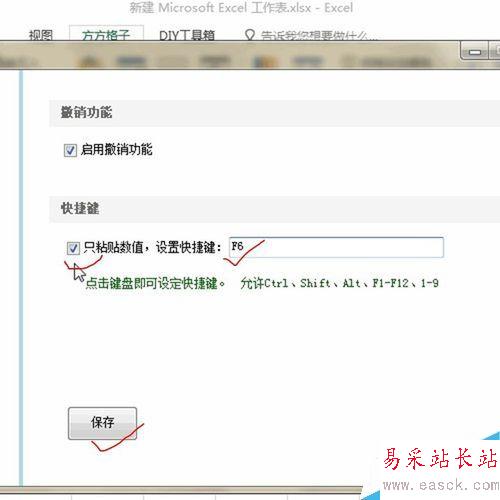Viewport: 500px width, 500px height.
Task: Click the Excel title bar text
Action: pyautogui.click(x=241, y=7)
